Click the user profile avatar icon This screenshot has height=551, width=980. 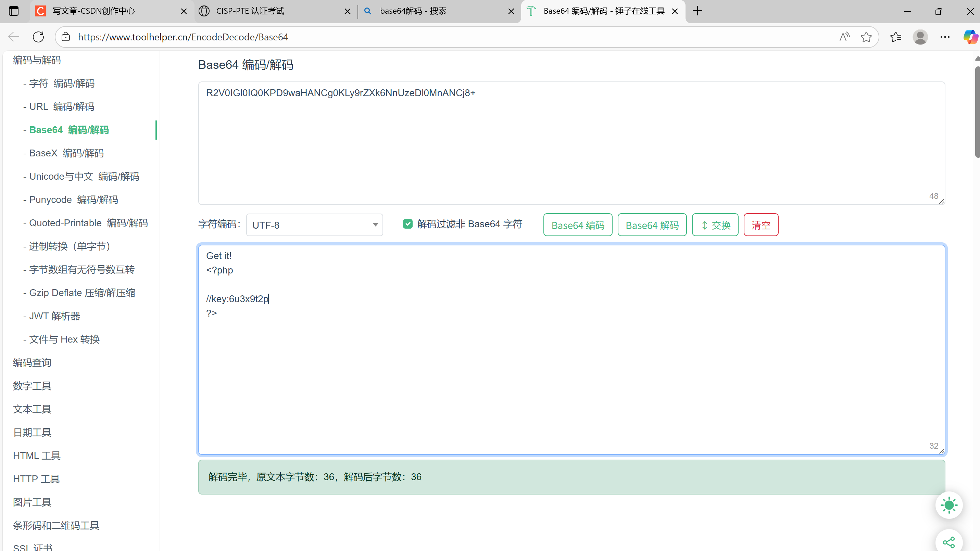pos(920,37)
